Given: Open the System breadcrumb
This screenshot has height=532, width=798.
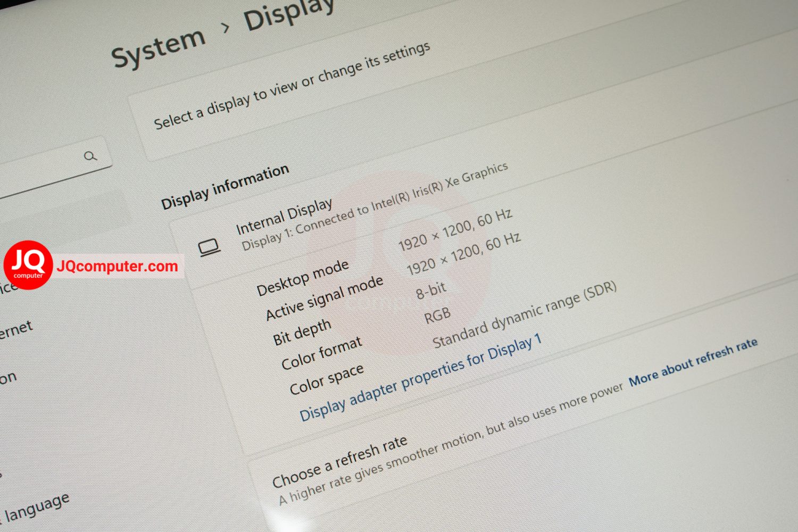Looking at the screenshot, I should 159,48.
